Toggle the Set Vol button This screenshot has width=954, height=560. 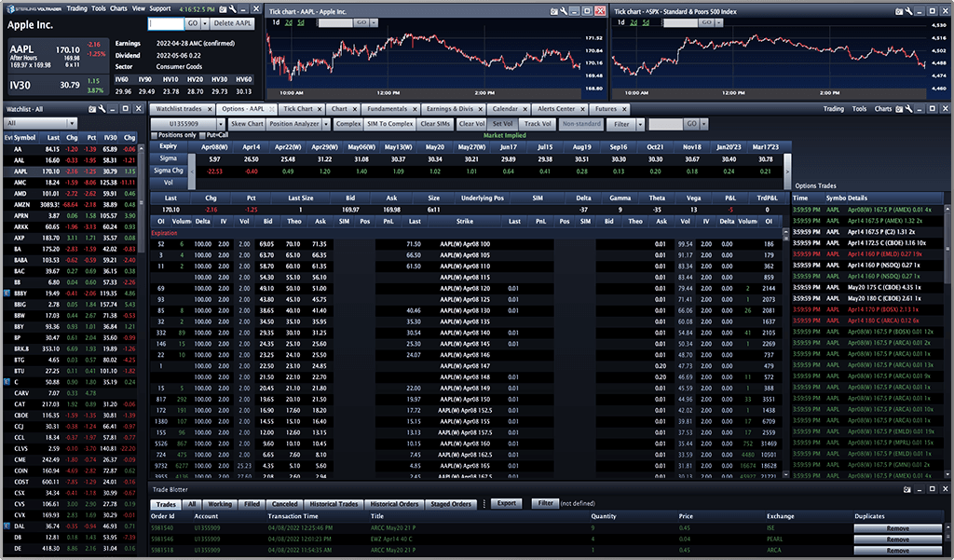click(502, 124)
